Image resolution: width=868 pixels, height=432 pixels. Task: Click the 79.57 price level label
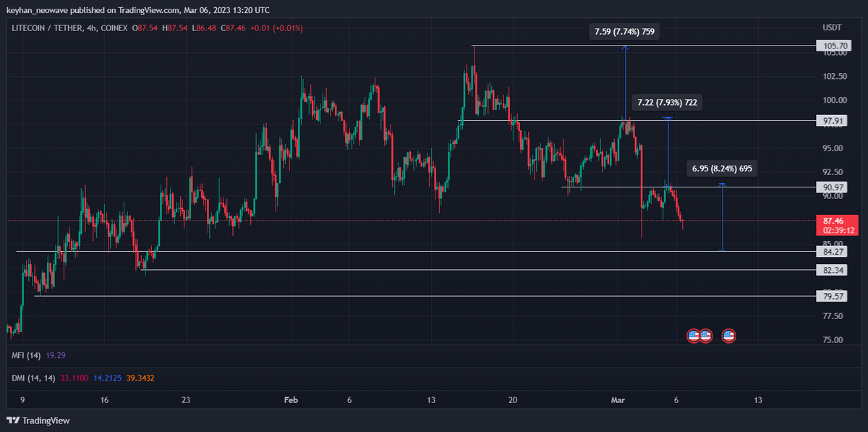(829, 296)
